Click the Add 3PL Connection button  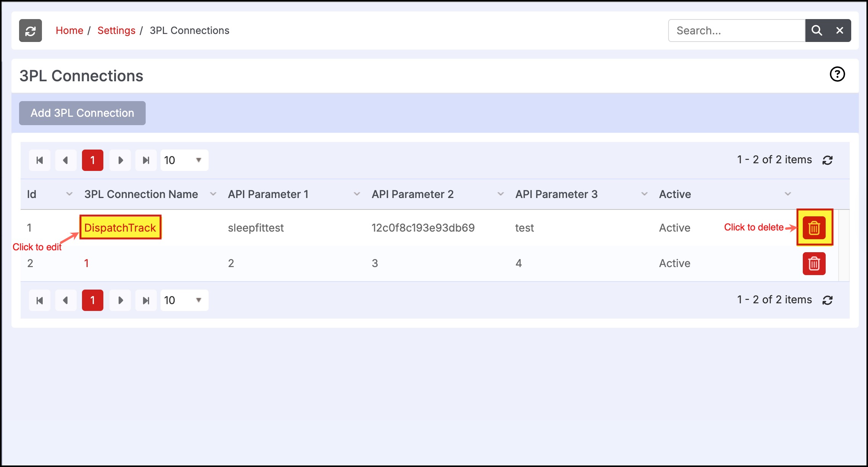[x=82, y=113]
